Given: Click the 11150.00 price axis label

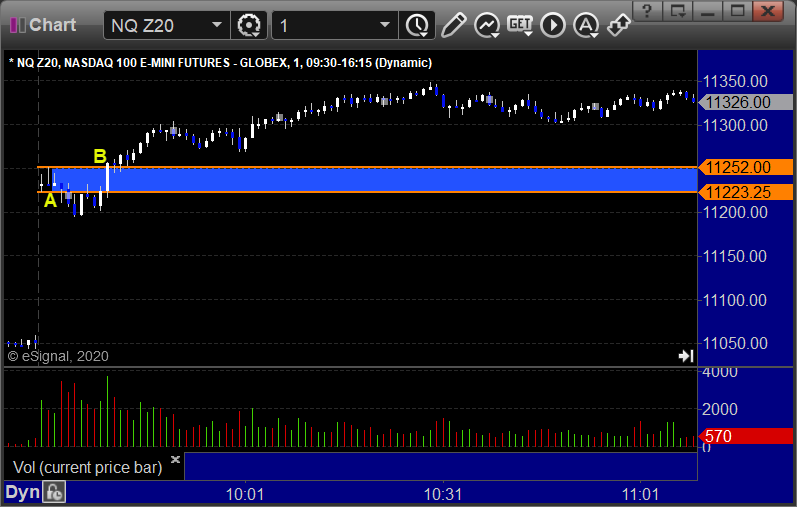Looking at the screenshot, I should [735, 256].
